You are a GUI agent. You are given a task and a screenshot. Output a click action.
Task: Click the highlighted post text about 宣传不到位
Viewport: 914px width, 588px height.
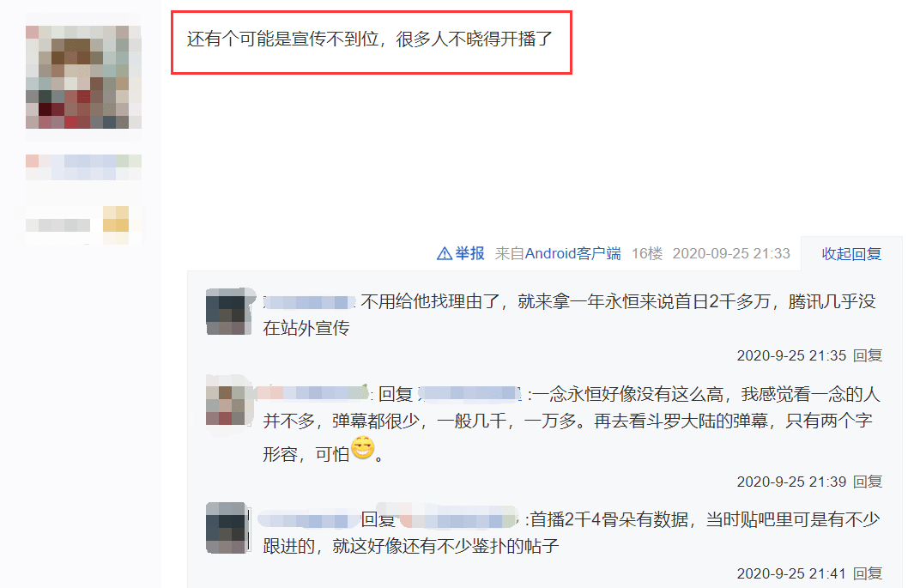[370, 39]
